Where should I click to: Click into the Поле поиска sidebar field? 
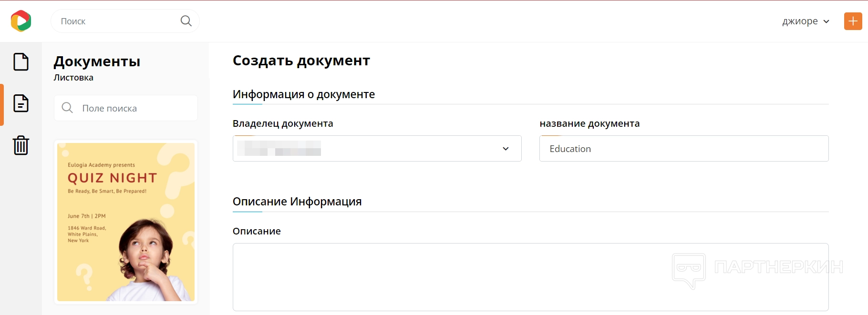(x=136, y=108)
